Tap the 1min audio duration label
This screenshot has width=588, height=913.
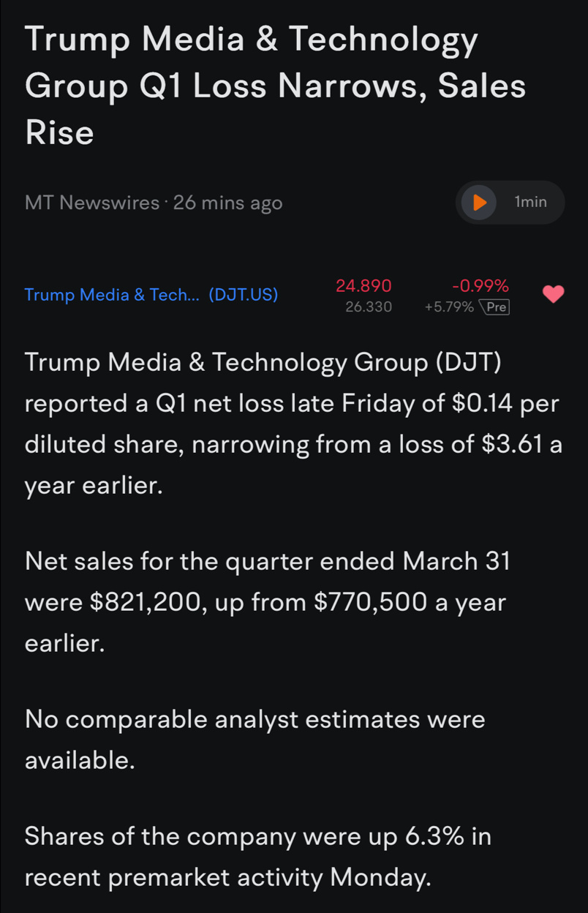click(x=531, y=202)
